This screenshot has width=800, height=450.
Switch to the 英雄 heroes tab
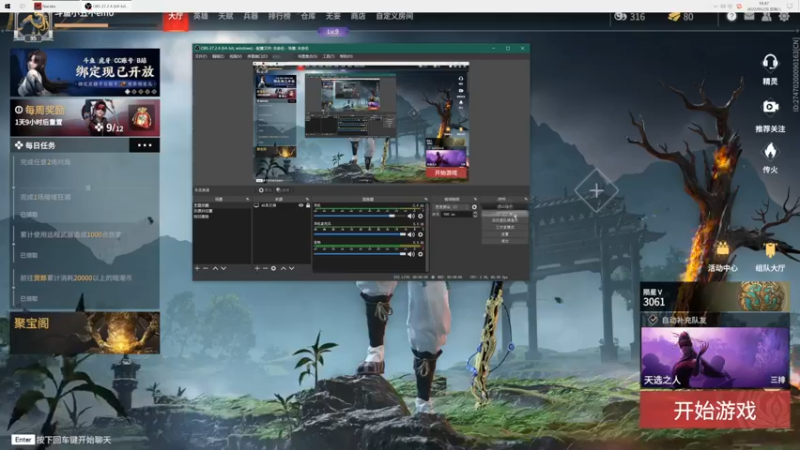(x=201, y=16)
